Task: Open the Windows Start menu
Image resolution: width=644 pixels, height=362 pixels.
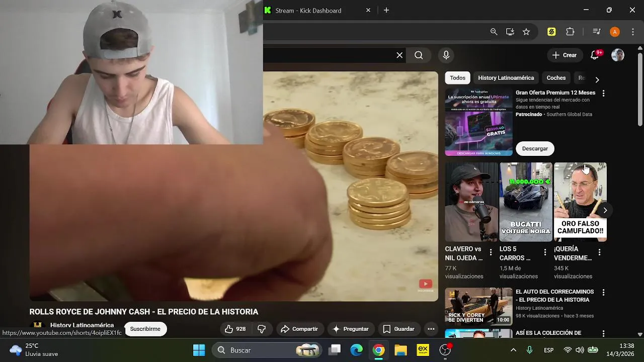Action: 199,350
